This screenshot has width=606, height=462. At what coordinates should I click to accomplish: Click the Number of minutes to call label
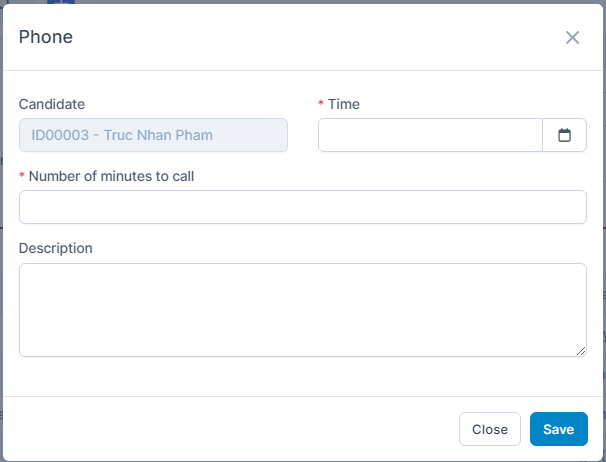coord(111,176)
